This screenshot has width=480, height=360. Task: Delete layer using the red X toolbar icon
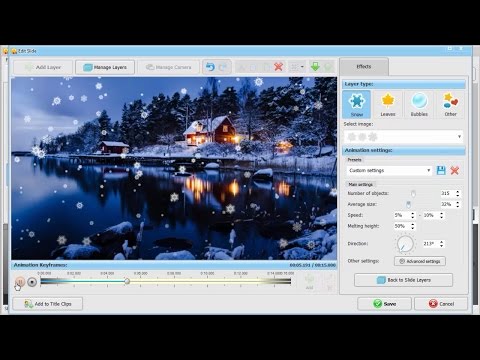pyautogui.click(x=279, y=67)
